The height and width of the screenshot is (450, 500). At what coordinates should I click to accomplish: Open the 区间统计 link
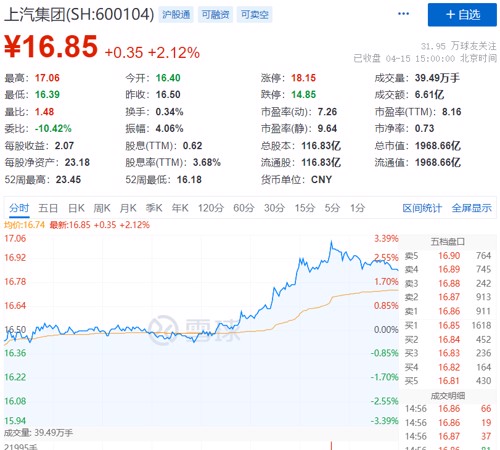coord(422,208)
